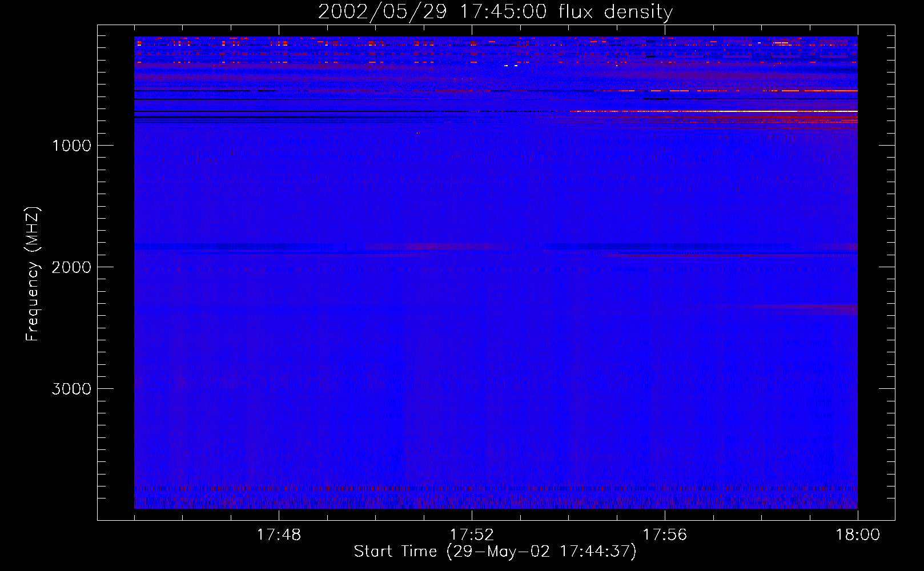Click the '17:56' time tick label
Viewport: 924px width, 571px height.
click(x=665, y=535)
